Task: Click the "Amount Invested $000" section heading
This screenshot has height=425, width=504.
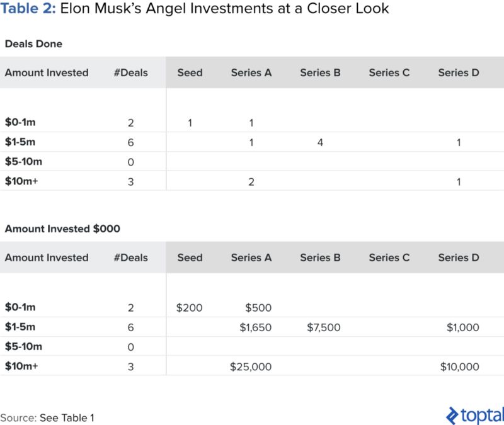Action: coord(62,229)
